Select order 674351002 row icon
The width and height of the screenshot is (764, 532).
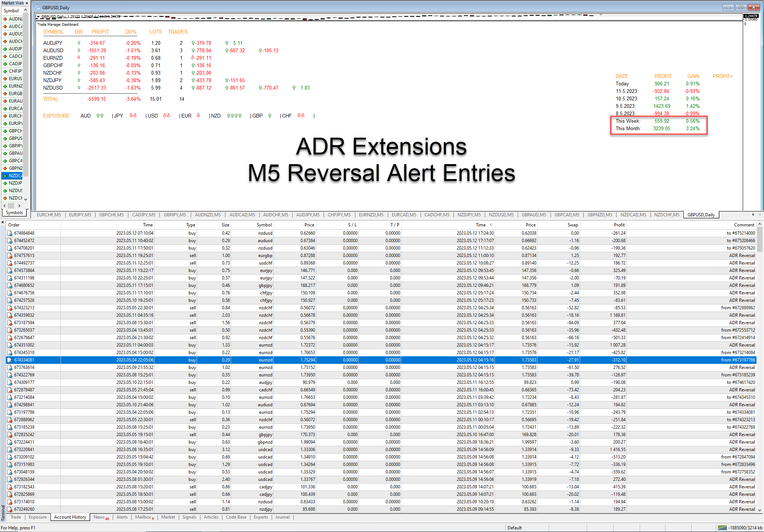tap(10, 345)
